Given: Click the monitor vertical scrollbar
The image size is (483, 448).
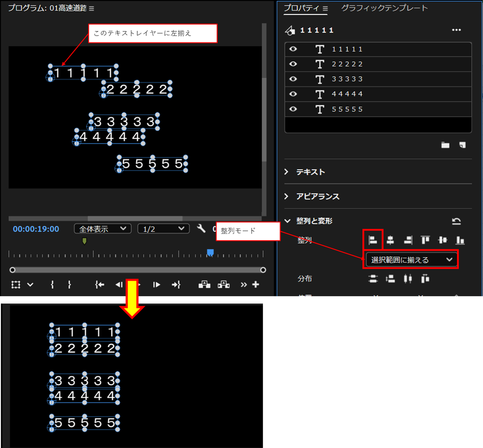Looking at the screenshot, I should click(x=264, y=119).
